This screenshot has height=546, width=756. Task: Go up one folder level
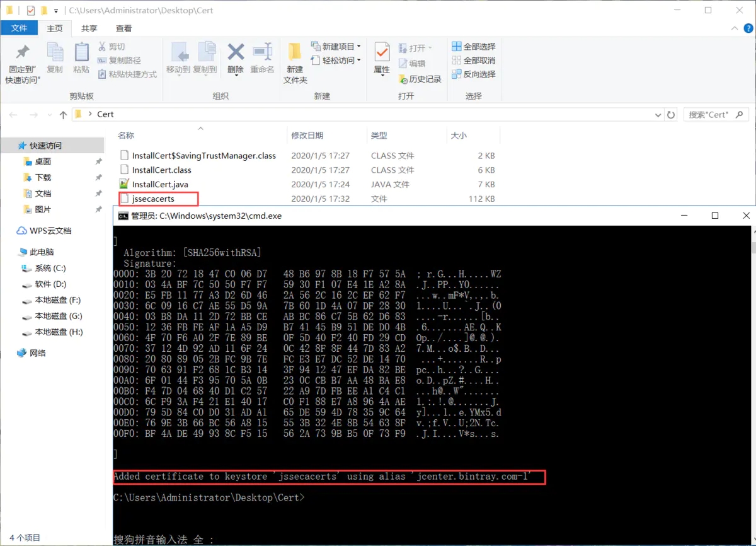63,115
